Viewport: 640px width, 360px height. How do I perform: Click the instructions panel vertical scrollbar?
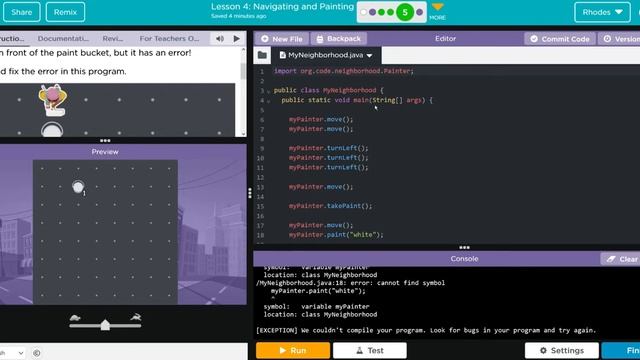pyautogui.click(x=243, y=70)
